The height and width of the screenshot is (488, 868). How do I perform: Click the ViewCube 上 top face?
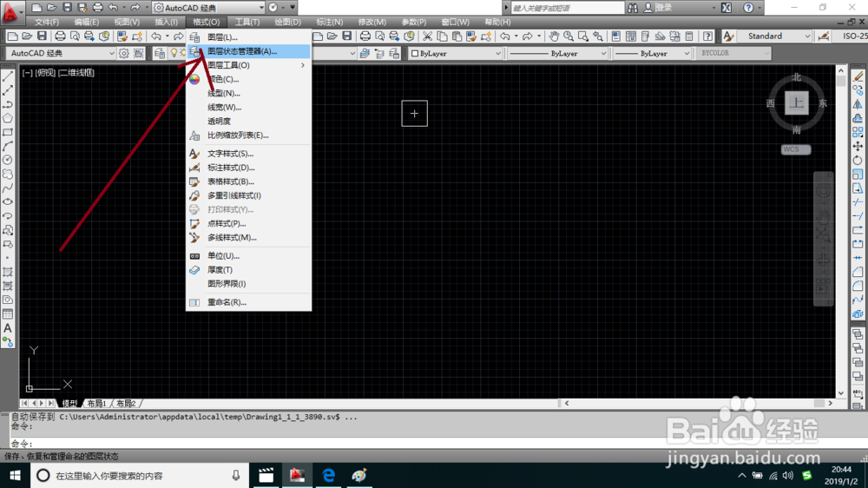click(797, 103)
